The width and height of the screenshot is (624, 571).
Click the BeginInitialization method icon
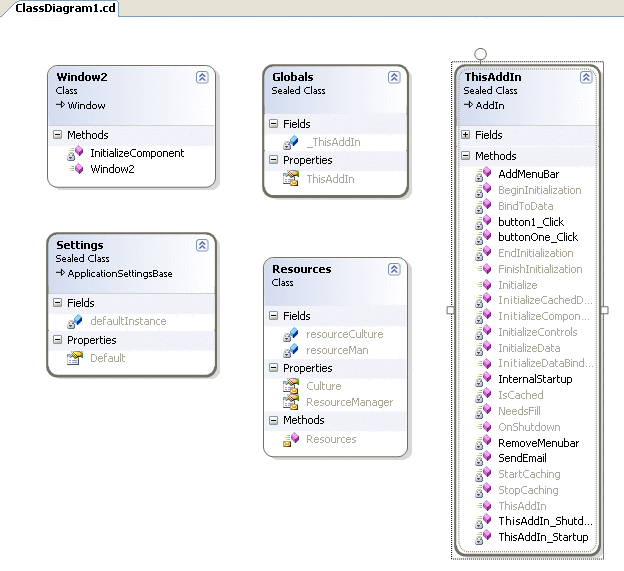click(483, 190)
